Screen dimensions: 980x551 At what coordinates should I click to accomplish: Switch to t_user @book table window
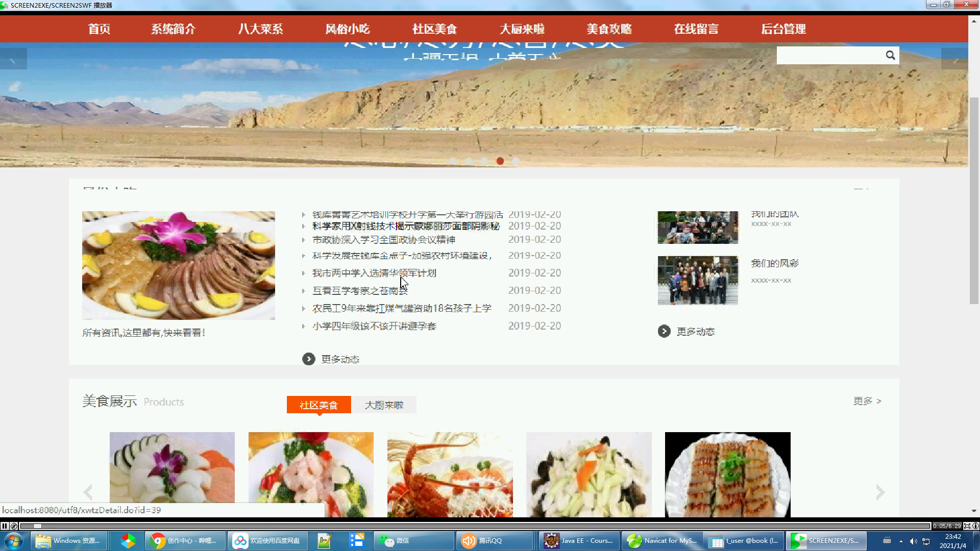pyautogui.click(x=744, y=541)
